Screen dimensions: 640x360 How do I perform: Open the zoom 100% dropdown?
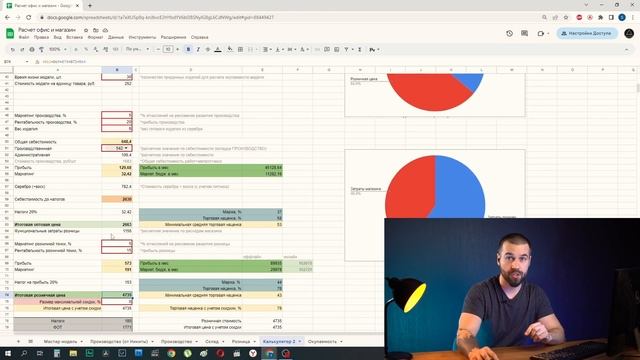(58, 49)
